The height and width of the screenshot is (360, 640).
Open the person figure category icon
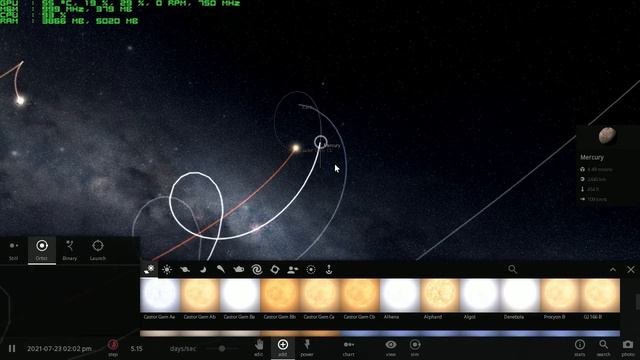[293, 269]
